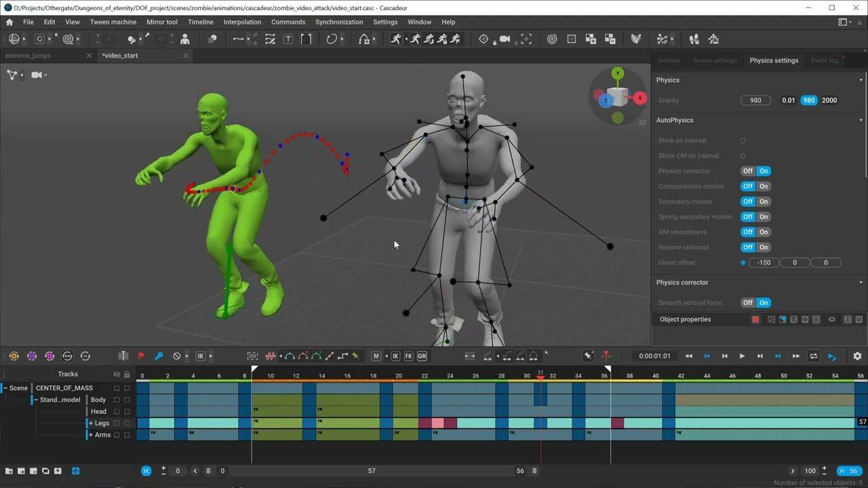Image resolution: width=868 pixels, height=488 pixels.
Task: Set gravity preset to 2000
Action: click(x=829, y=100)
